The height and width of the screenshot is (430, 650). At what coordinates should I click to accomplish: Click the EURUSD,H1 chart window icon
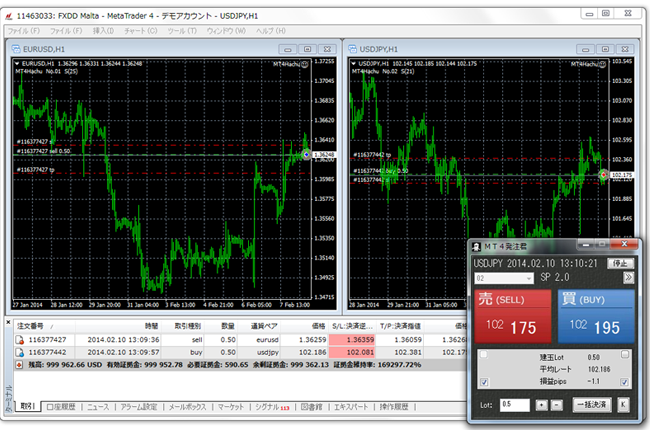pyautogui.click(x=16, y=49)
